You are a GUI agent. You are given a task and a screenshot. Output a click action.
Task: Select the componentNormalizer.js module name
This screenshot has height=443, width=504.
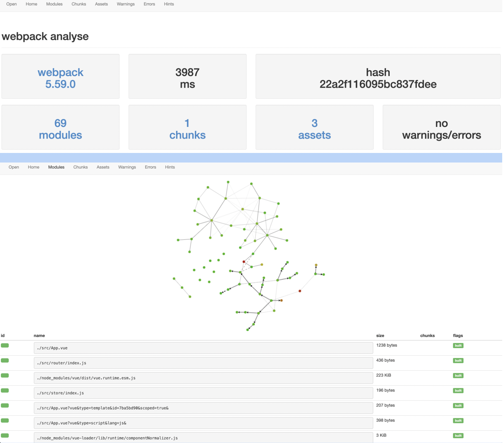click(x=203, y=438)
